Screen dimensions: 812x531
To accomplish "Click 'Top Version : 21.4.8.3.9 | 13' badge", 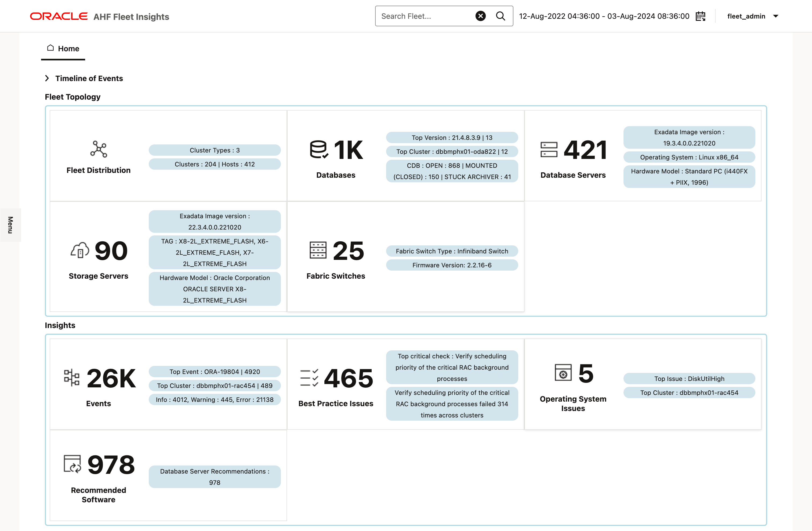I will [452, 137].
